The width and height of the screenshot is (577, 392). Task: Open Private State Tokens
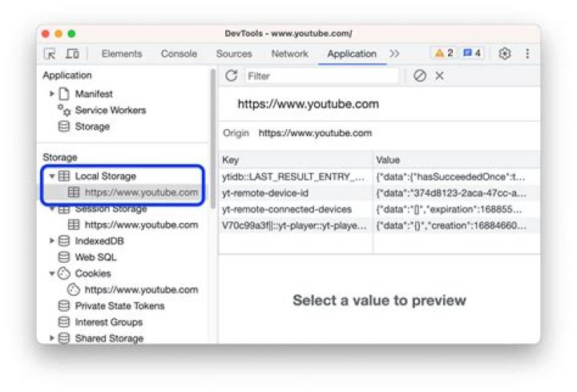(119, 306)
